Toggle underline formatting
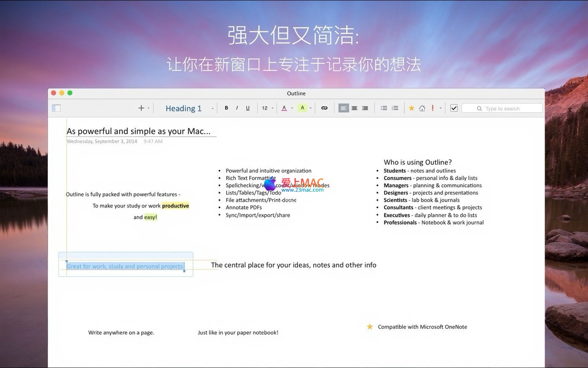This screenshot has height=368, width=588. pyautogui.click(x=248, y=108)
